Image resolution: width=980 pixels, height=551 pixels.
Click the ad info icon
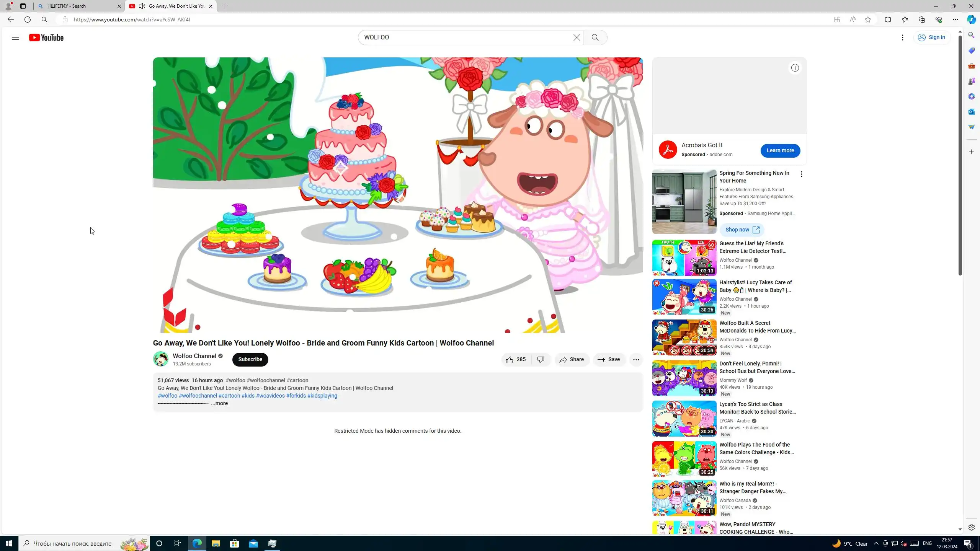coord(795,68)
